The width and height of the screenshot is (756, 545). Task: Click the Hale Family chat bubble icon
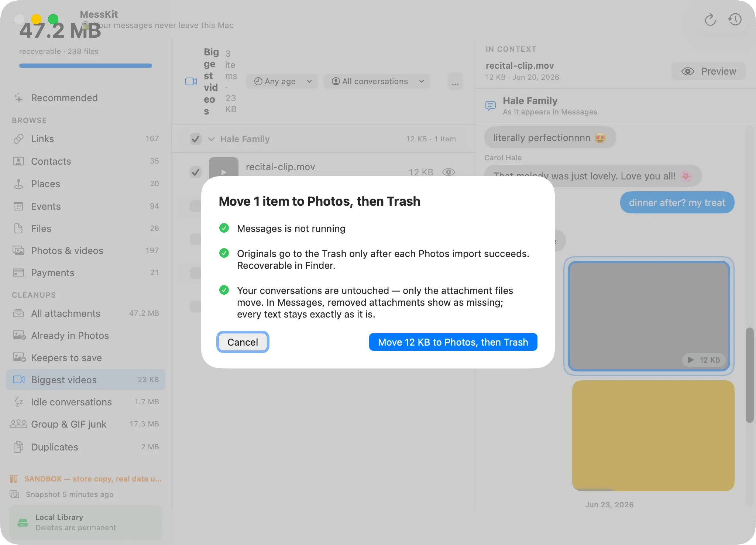(x=490, y=106)
